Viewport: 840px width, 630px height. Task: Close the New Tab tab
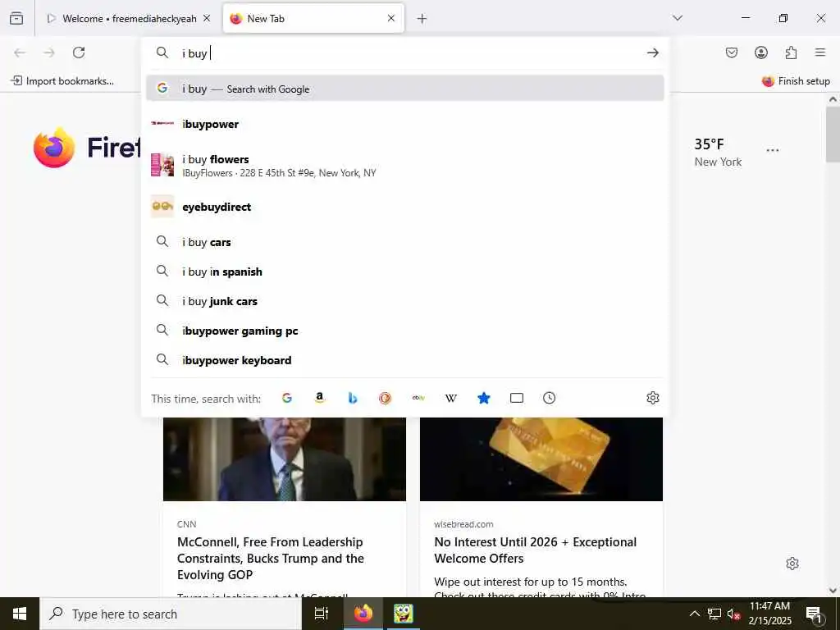(391, 18)
